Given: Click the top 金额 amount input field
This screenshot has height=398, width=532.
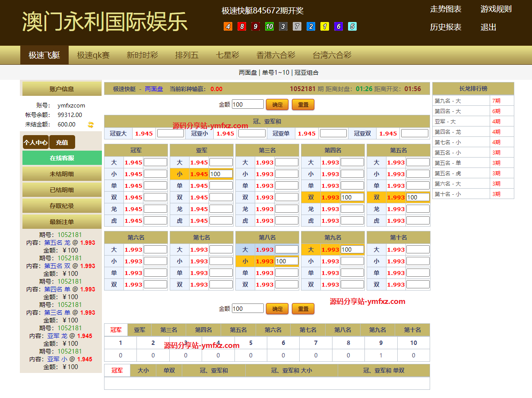Looking at the screenshot, I should (x=247, y=104).
